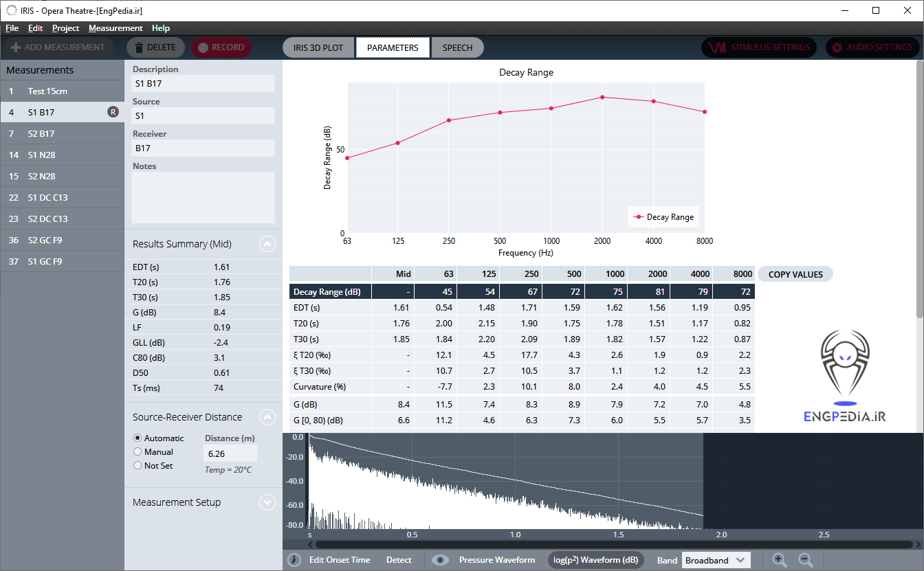The width and height of the screenshot is (924, 571).
Task: Zoom in on the waveform
Action: [780, 560]
